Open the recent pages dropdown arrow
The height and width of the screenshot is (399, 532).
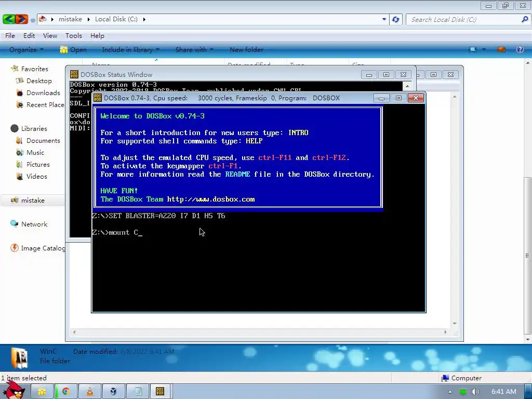pyautogui.click(x=33, y=20)
